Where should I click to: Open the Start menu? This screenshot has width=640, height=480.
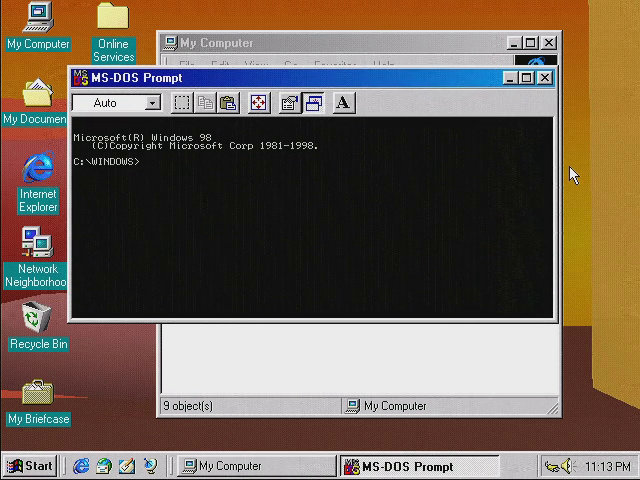click(30, 466)
